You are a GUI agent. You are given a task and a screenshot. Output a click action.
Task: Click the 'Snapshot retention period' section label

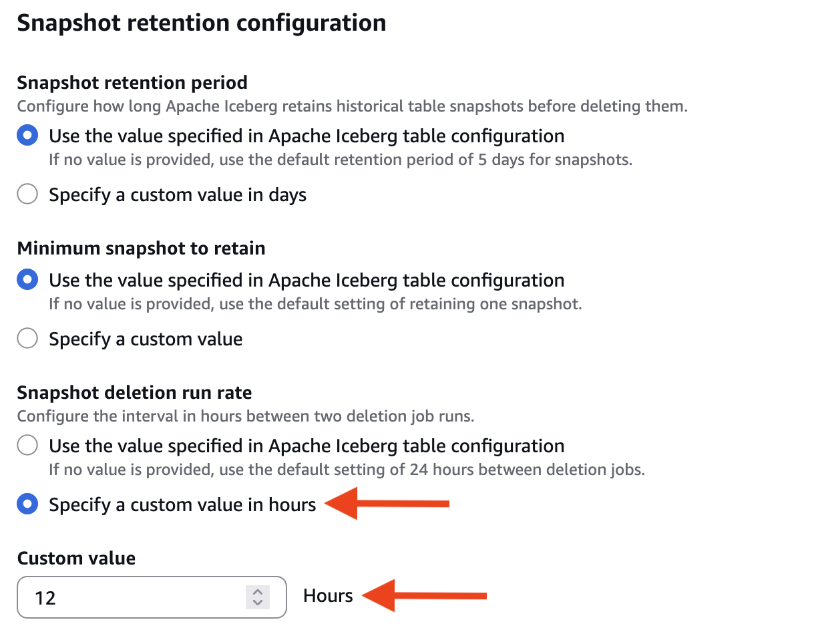point(131,82)
